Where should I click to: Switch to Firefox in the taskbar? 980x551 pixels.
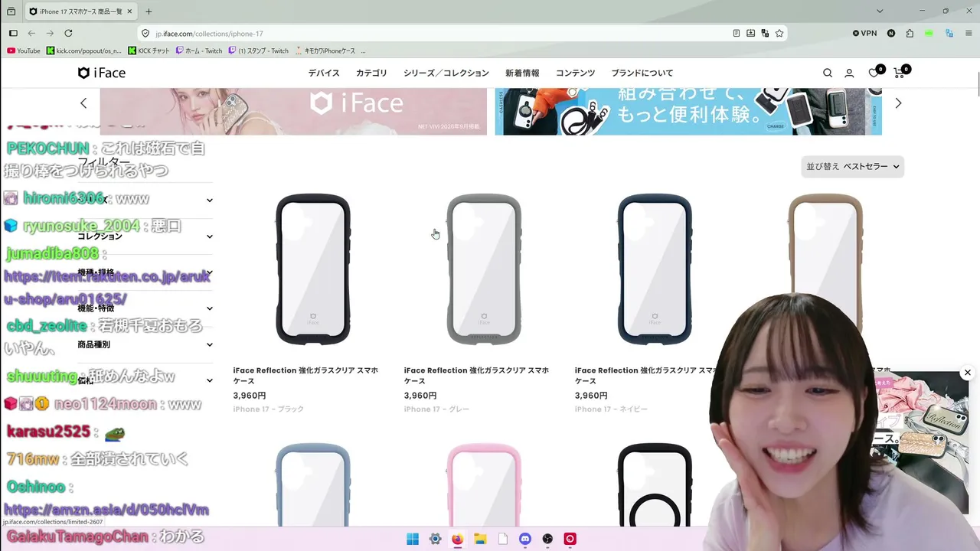[x=457, y=539]
